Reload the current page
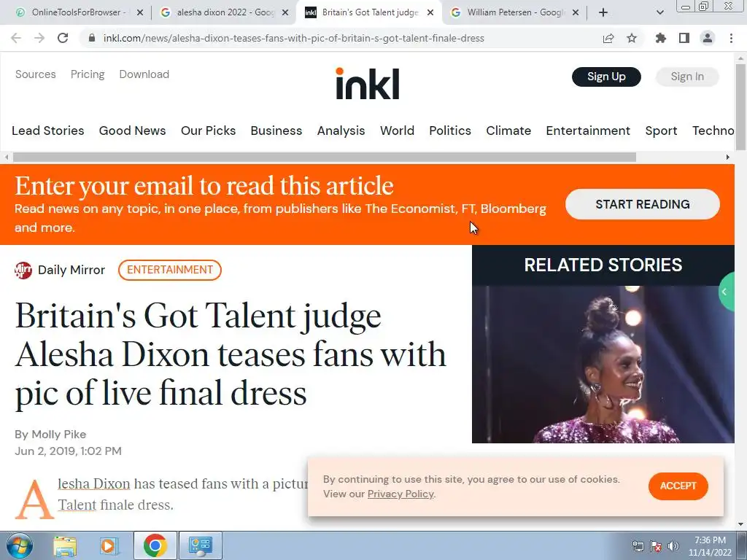The width and height of the screenshot is (747, 560). pos(63,38)
